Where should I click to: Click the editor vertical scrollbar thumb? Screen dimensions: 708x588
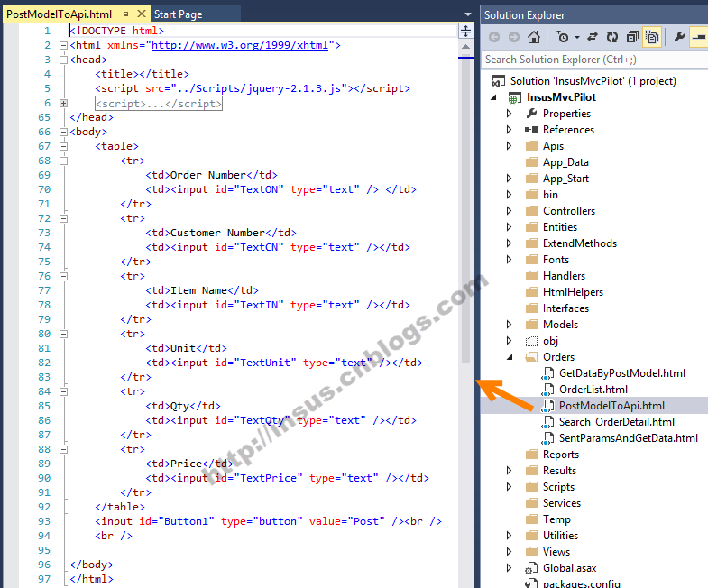(465, 210)
